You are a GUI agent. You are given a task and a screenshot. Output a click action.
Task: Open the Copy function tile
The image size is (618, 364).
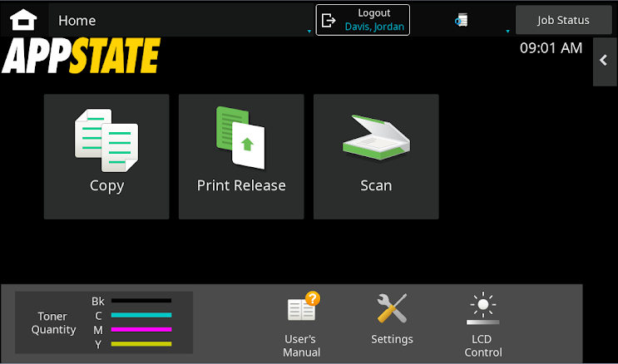pos(106,156)
